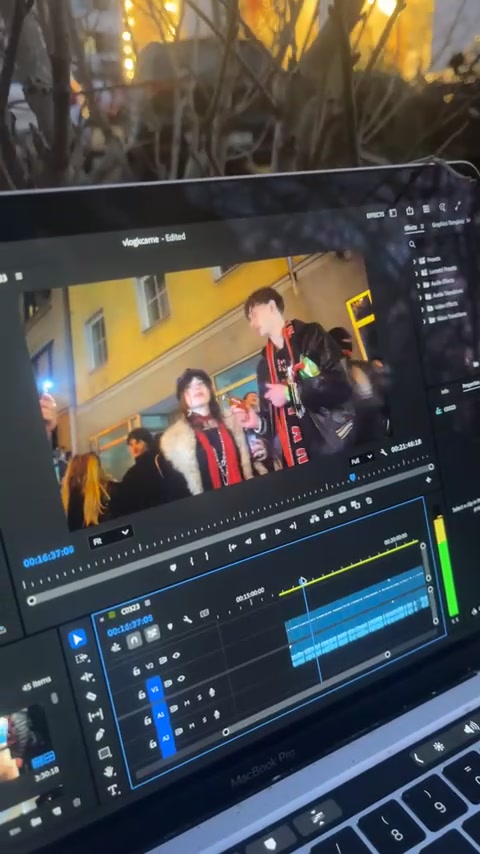Open timeline display settings wrench
Image resolution: width=480 pixels, height=854 pixels.
pyautogui.click(x=187, y=619)
